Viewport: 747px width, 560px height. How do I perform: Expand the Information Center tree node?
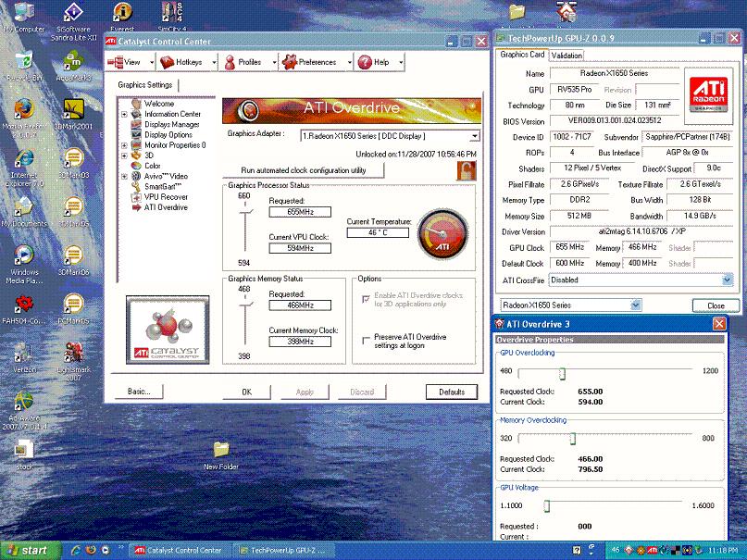124,114
